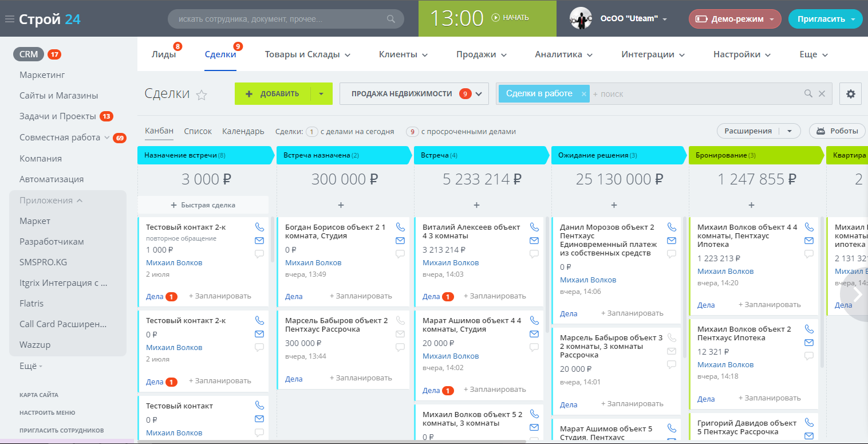Email Тестовый контакт 2-к 1 000 ₽ deal
The image size is (868, 444).
pyautogui.click(x=259, y=241)
